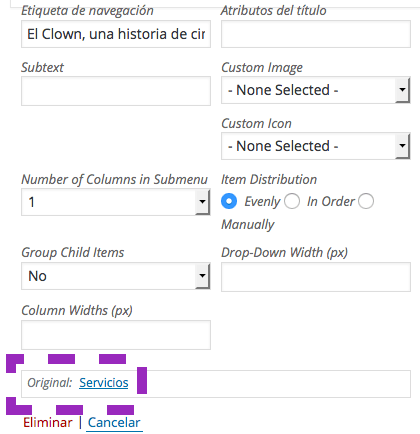Click the Custom Icon dropdown arrow
The height and width of the screenshot is (434, 420).
tap(402, 146)
